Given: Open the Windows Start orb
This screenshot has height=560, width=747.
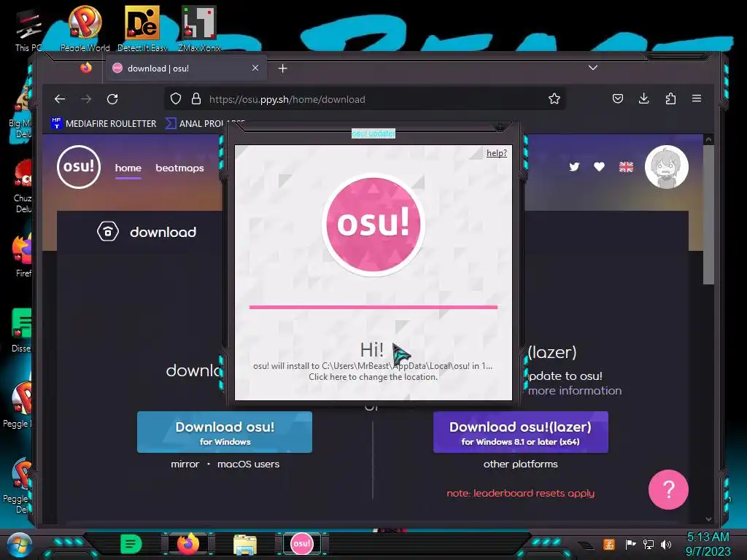Looking at the screenshot, I should pos(20,545).
